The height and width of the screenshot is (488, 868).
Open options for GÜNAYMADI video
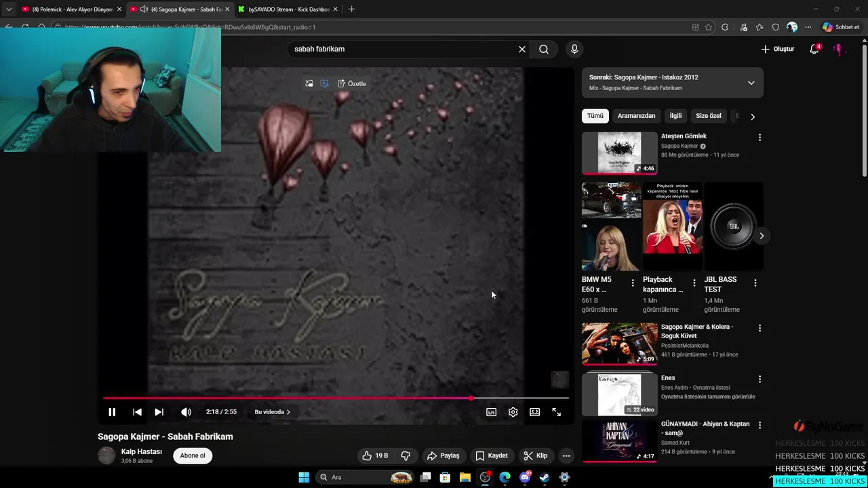(x=759, y=425)
